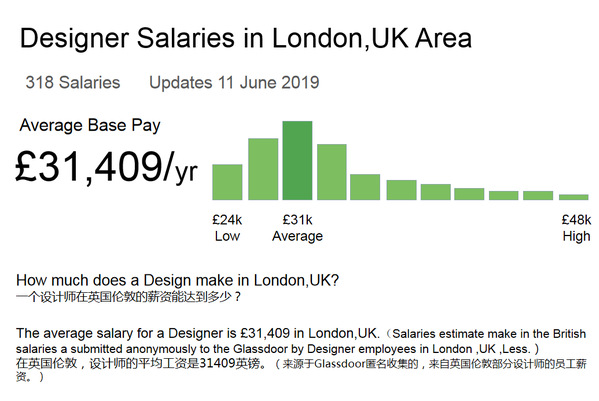Click the seventh histogram bar

[436, 192]
